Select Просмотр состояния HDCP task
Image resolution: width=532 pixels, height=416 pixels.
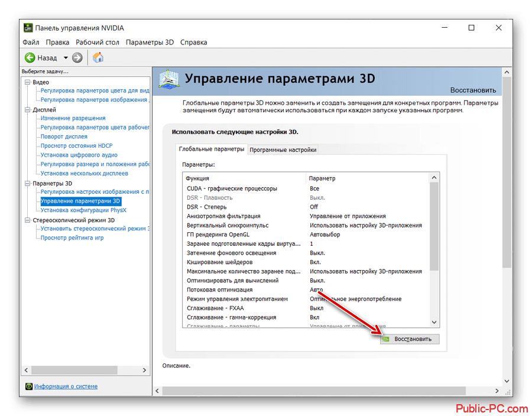[76, 145]
